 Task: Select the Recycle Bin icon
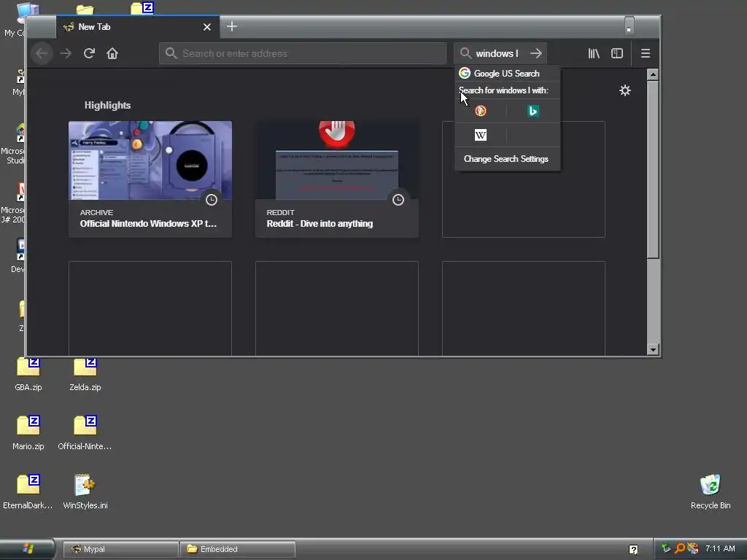point(711,492)
